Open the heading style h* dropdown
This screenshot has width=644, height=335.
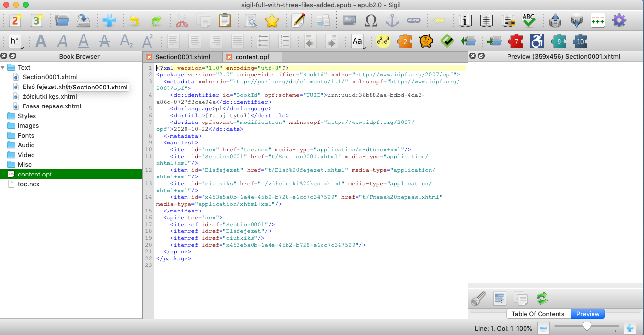click(16, 42)
